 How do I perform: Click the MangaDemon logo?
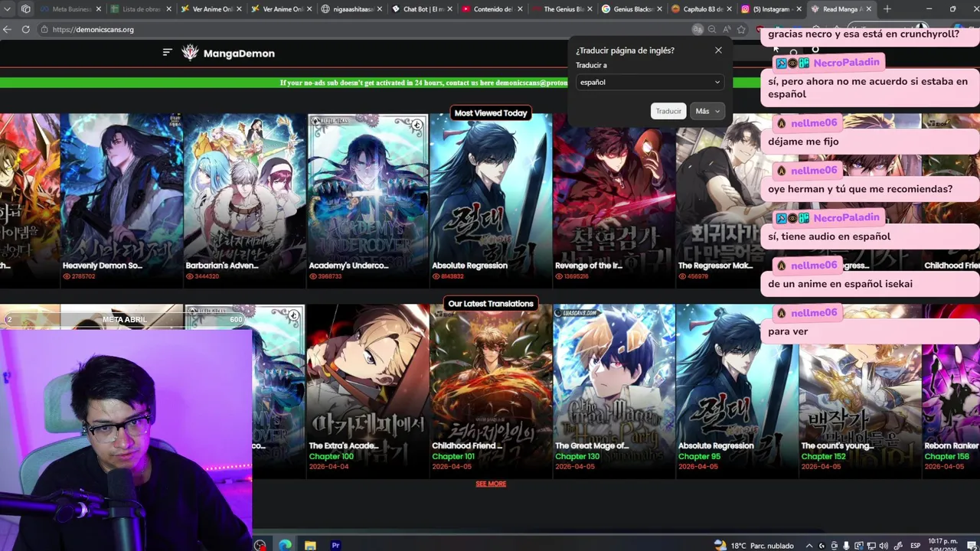point(228,53)
